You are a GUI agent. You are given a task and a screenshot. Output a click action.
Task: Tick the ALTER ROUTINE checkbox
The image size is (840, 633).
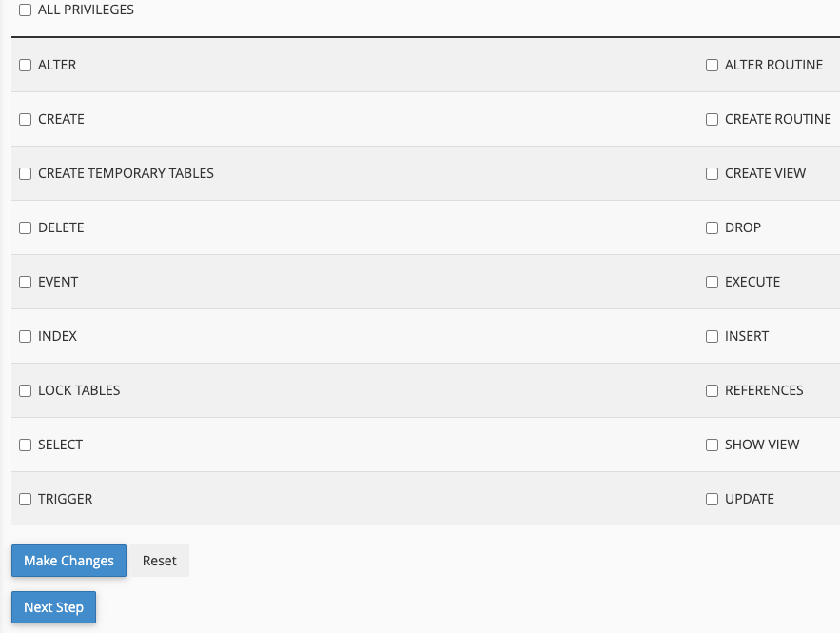coord(712,66)
